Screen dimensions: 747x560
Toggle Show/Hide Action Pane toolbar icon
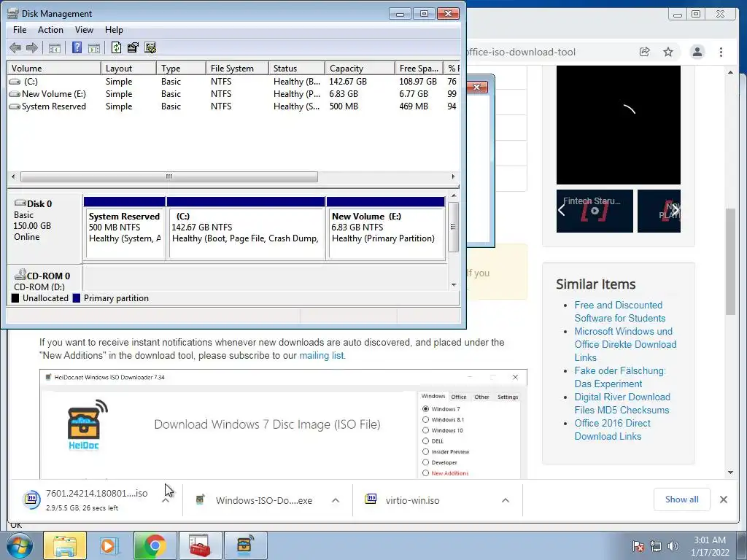(94, 47)
